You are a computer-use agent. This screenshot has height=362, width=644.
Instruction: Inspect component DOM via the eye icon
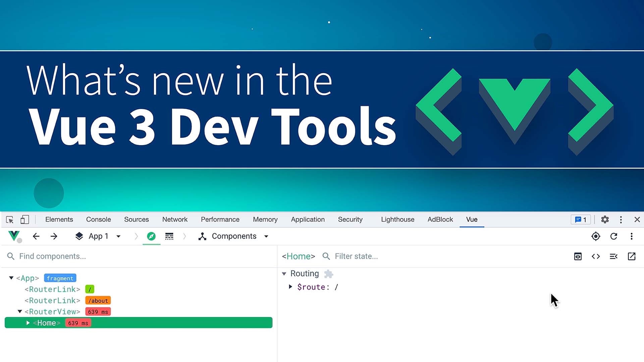point(578,256)
